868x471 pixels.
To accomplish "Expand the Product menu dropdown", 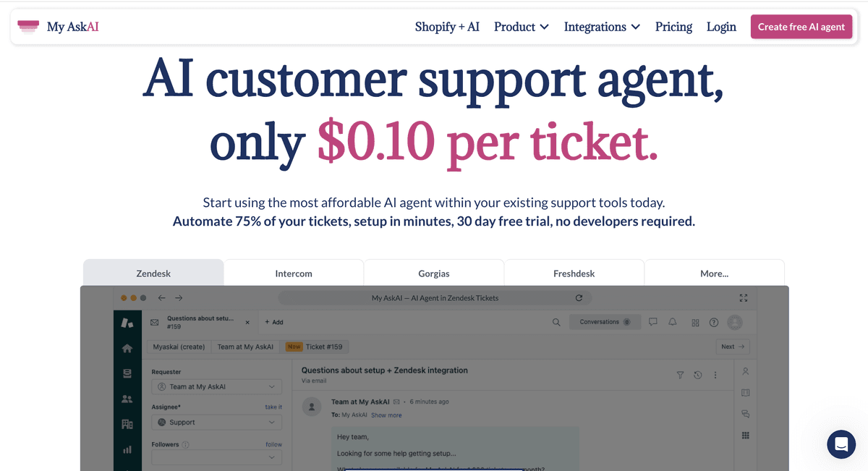I will [x=521, y=27].
